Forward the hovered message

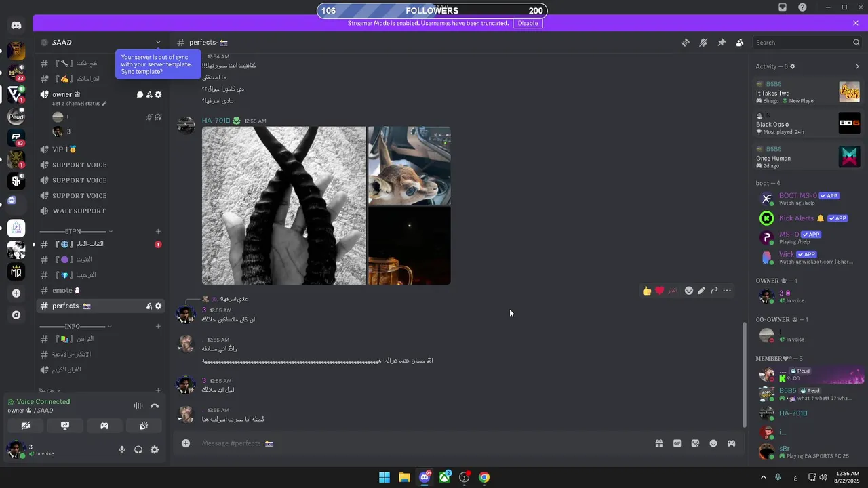(x=714, y=291)
